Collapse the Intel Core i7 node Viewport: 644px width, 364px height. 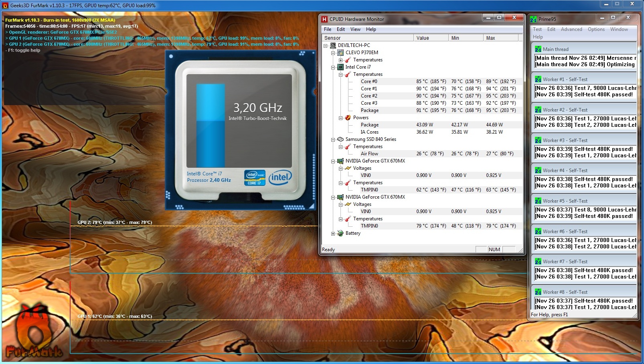(x=333, y=67)
